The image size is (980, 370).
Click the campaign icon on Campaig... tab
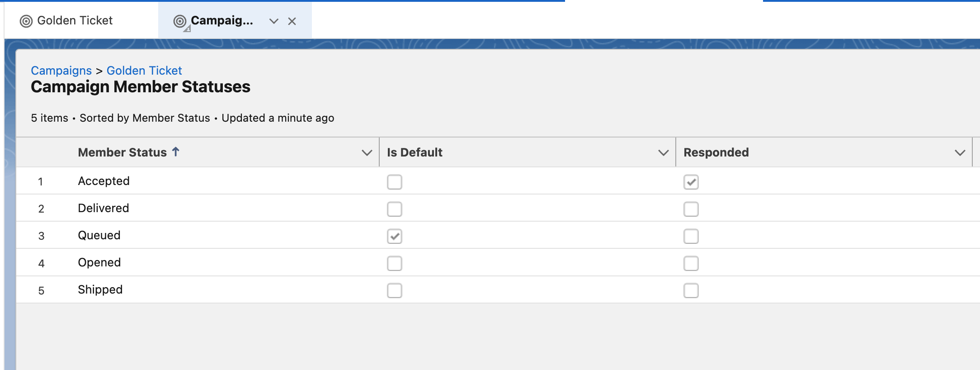click(180, 21)
